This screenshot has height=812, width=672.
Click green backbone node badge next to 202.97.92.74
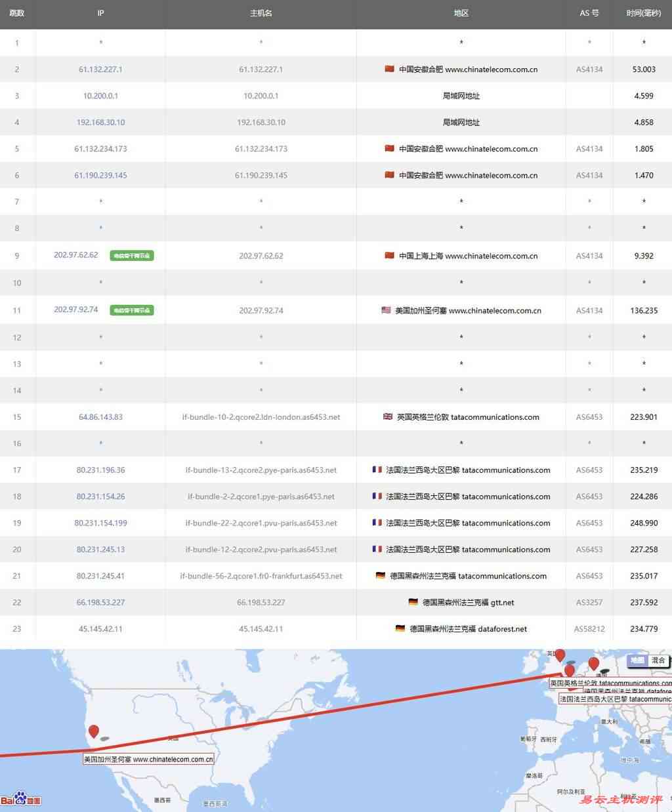tap(132, 310)
